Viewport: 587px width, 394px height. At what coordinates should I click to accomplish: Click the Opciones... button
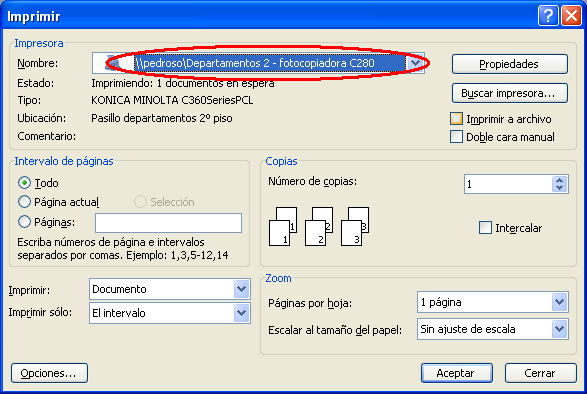(49, 373)
